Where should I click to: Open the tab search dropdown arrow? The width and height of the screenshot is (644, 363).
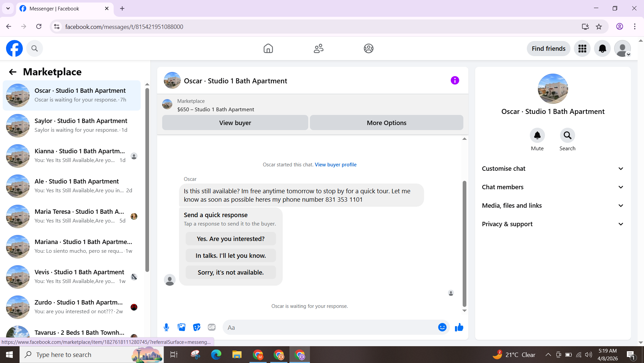[x=8, y=8]
